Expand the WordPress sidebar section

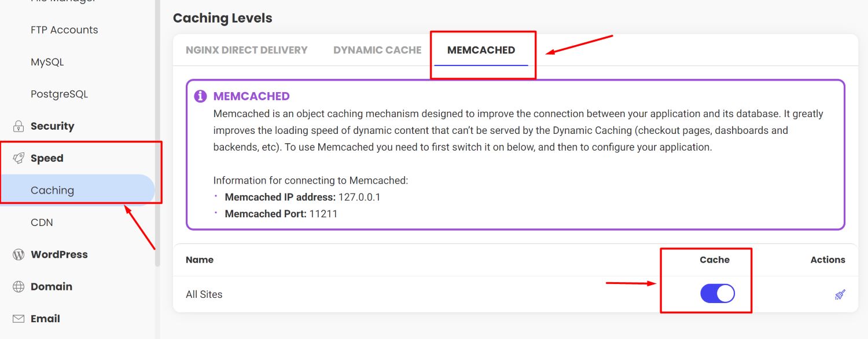[x=59, y=254]
